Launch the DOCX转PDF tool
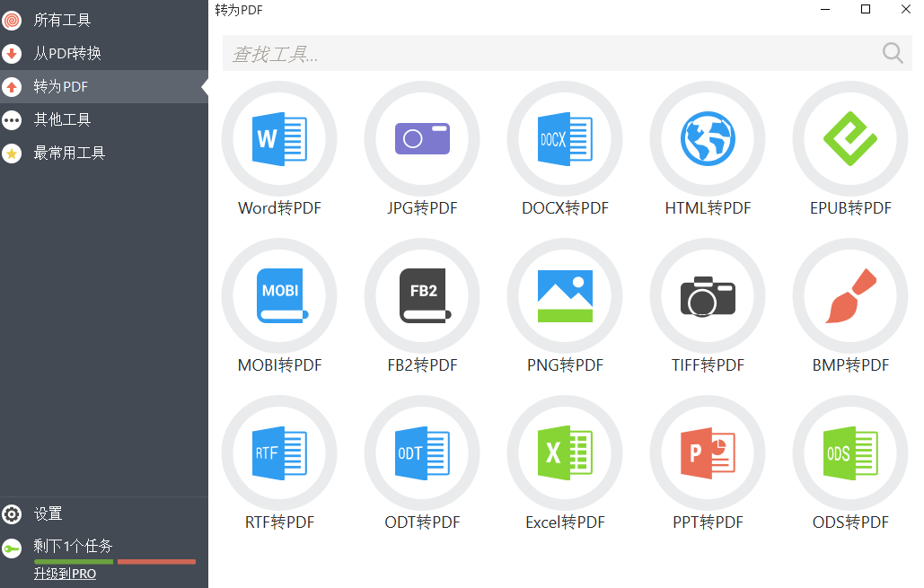Screen dimensions: 924x588 tap(565, 139)
